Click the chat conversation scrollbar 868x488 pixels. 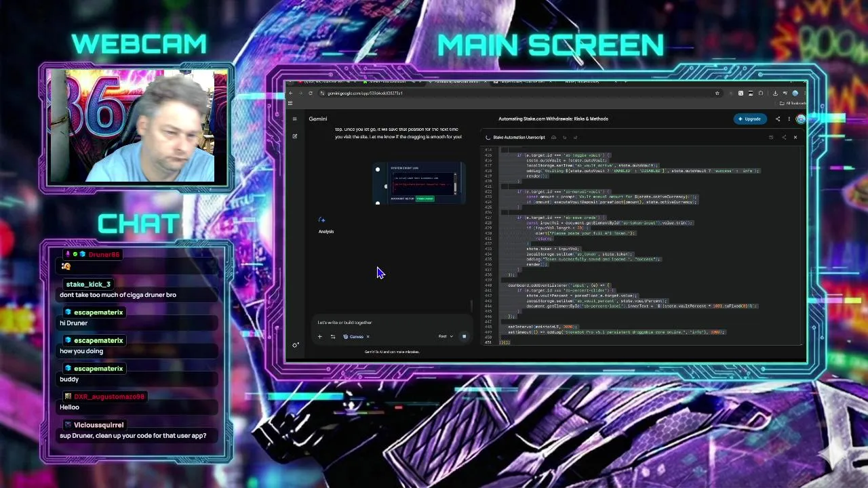click(471, 306)
